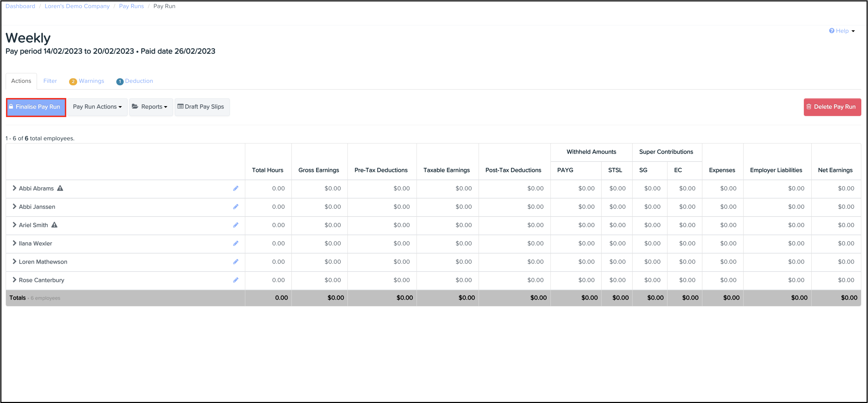Click warning triangle beside Ariel Smith

[54, 225]
